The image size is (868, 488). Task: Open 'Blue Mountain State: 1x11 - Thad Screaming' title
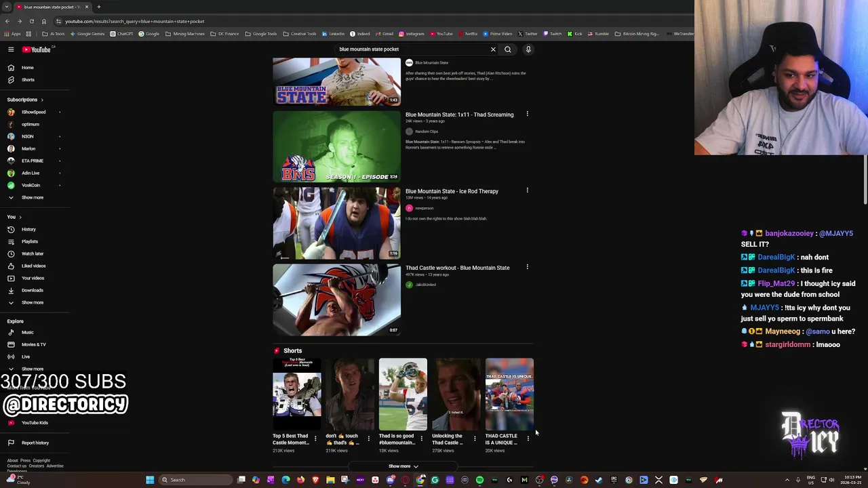click(459, 115)
